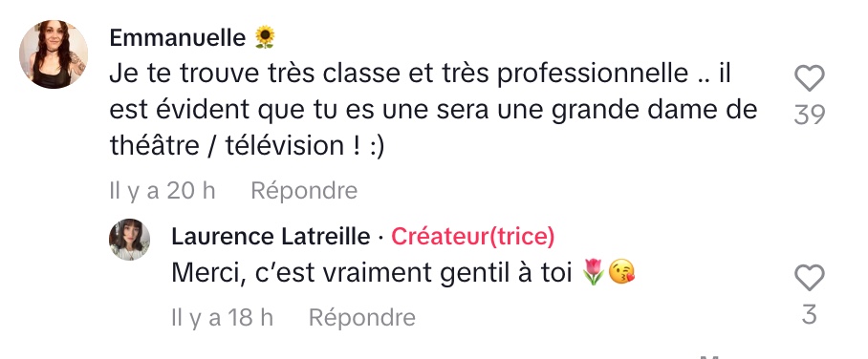
Task: Click the 'Il y a 20 h' timestamp
Action: tap(163, 191)
